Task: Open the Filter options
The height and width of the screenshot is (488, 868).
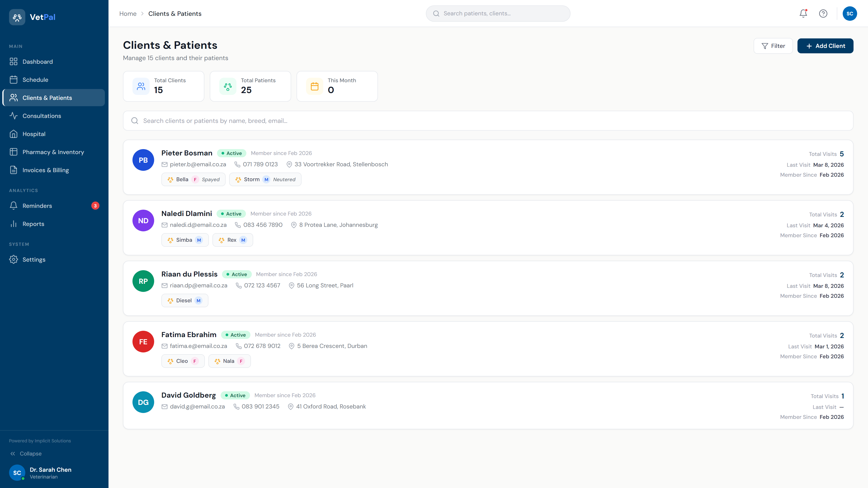Action: [x=773, y=46]
